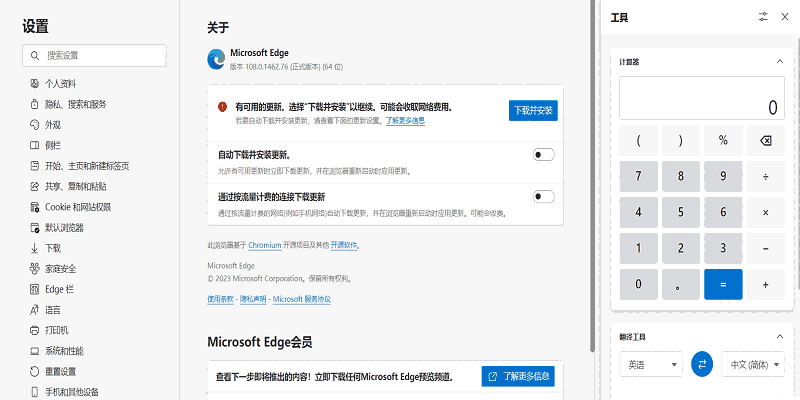Open 个人资料 settings page

pyautogui.click(x=61, y=84)
